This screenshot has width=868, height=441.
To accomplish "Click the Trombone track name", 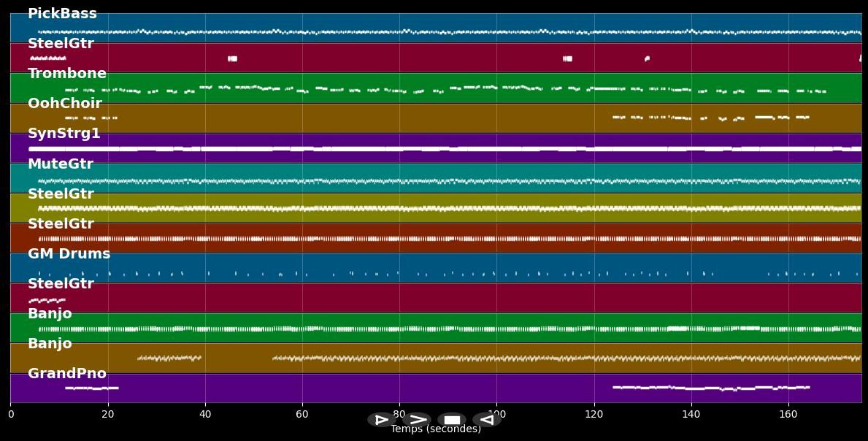I will pos(67,74).
